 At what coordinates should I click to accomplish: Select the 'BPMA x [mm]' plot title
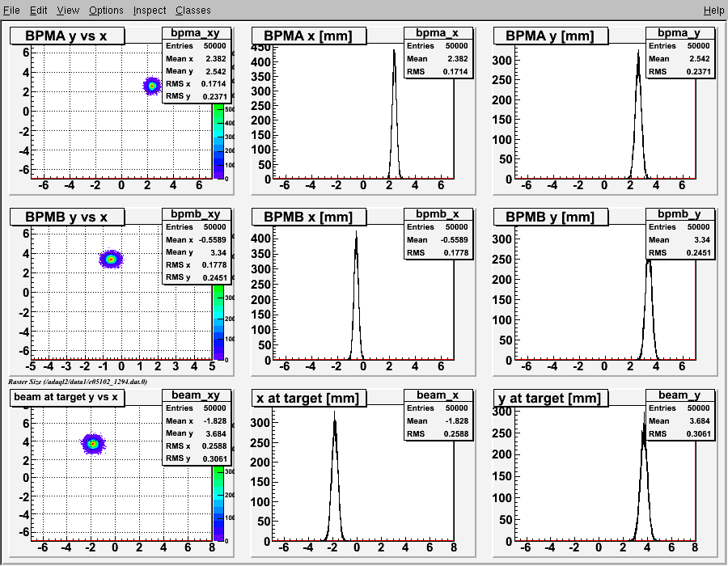309,36
